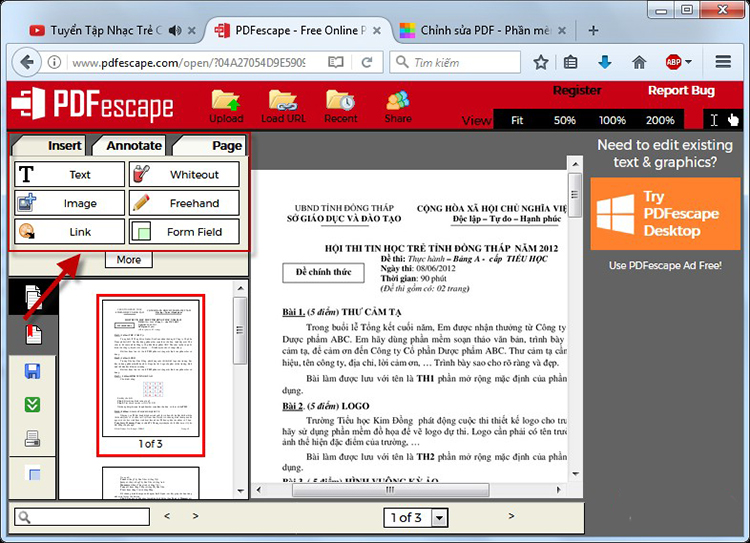Click the browser Tìm kiếm search box
The width and height of the screenshot is (750, 543).
tap(455, 62)
